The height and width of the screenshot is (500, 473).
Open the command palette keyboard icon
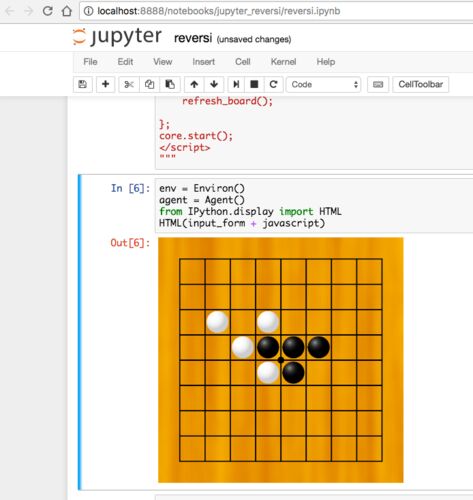pos(378,84)
